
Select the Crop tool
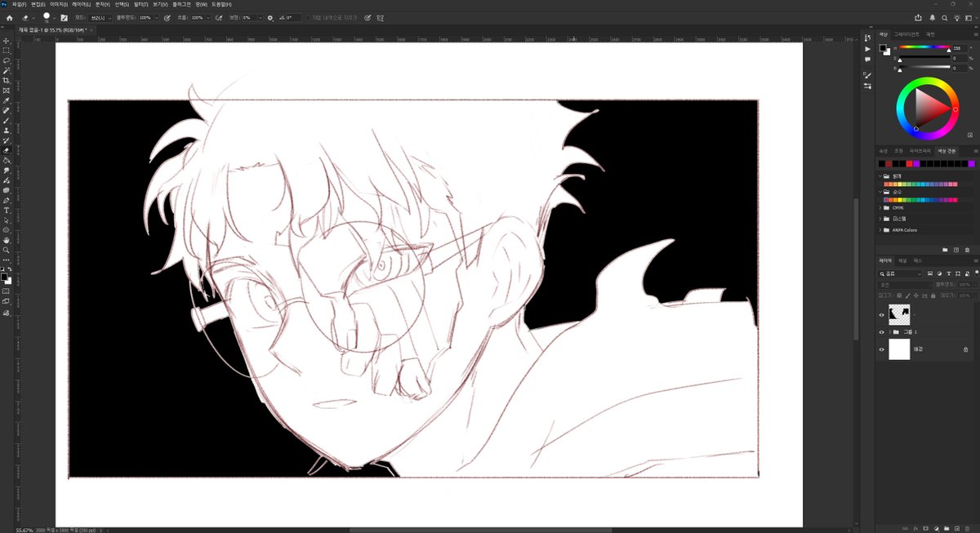click(x=7, y=81)
